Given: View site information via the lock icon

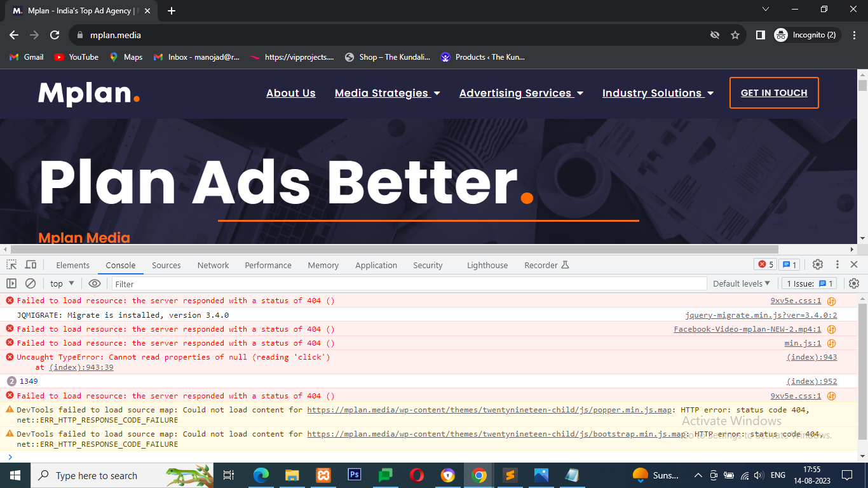Looking at the screenshot, I should click(x=80, y=35).
